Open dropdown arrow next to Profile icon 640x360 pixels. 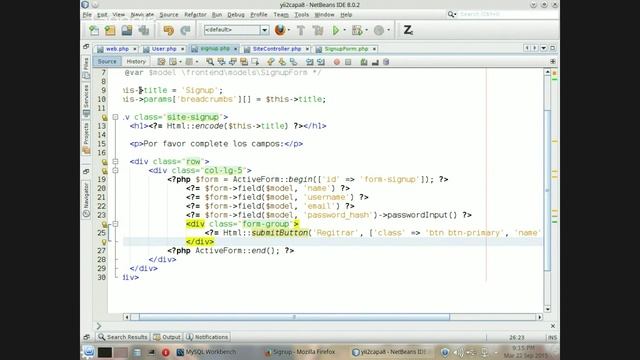tap(388, 30)
